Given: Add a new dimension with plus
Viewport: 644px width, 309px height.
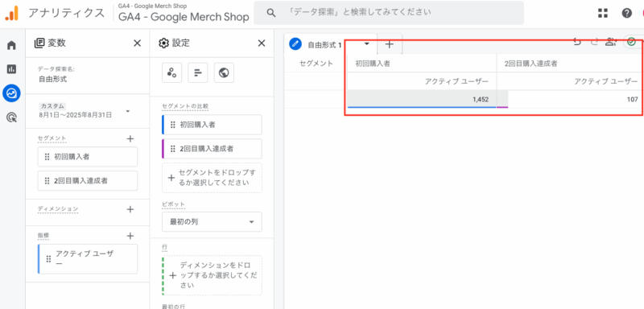Looking at the screenshot, I should [130, 209].
